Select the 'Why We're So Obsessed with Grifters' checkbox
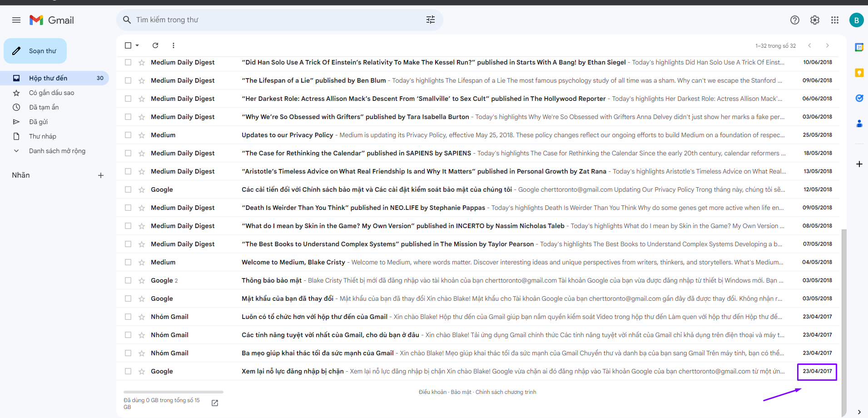The height and width of the screenshot is (418, 868). [128, 117]
